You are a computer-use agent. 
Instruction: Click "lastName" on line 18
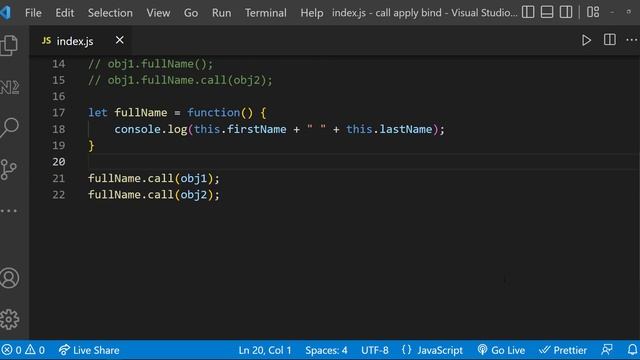406,129
